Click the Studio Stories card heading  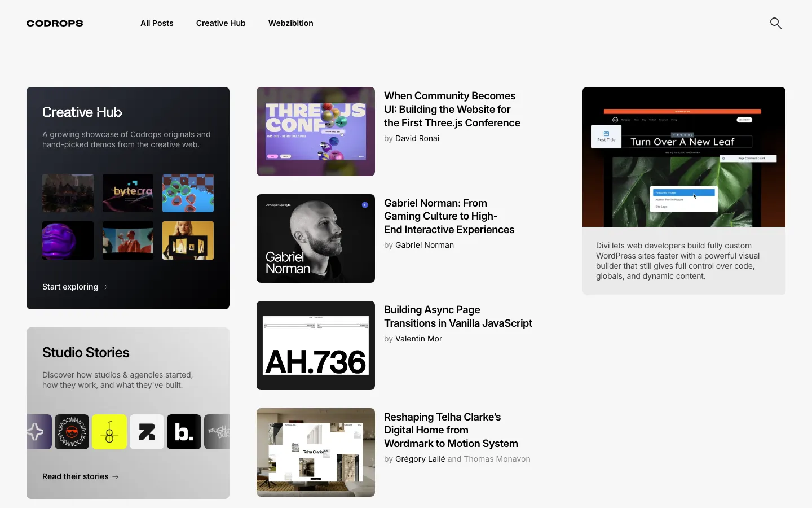point(86,352)
